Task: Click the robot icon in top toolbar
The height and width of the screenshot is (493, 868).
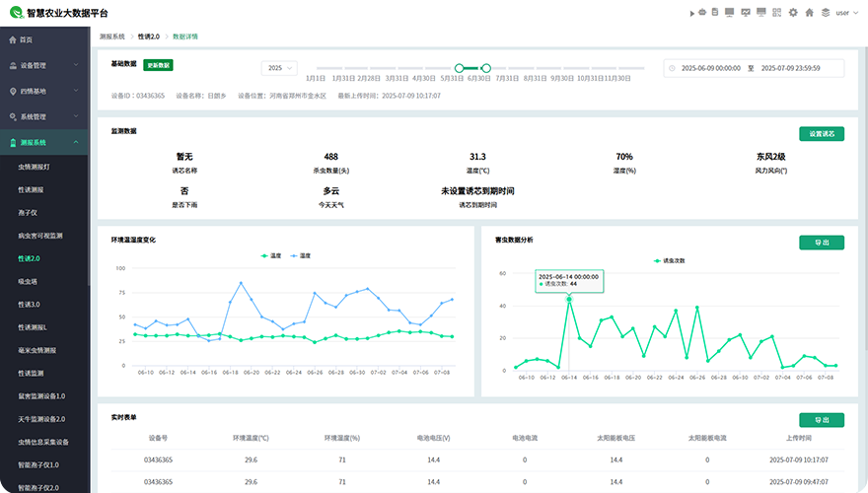Action: point(702,13)
